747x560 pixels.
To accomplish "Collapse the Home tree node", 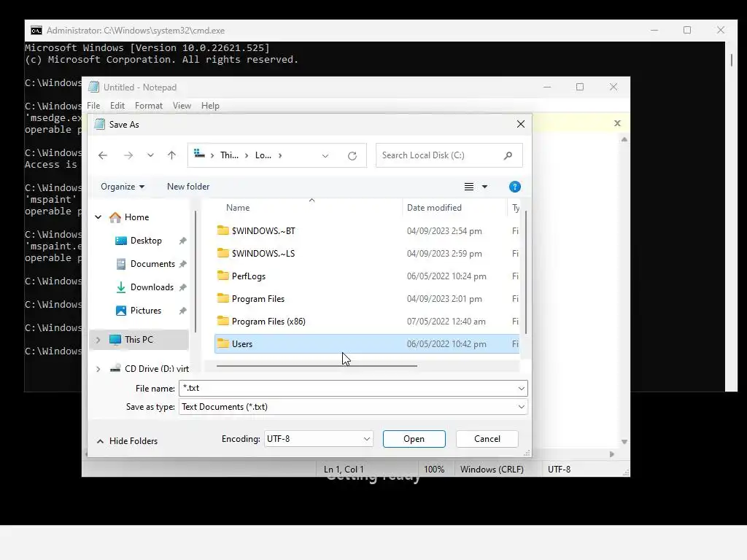I will [x=98, y=217].
